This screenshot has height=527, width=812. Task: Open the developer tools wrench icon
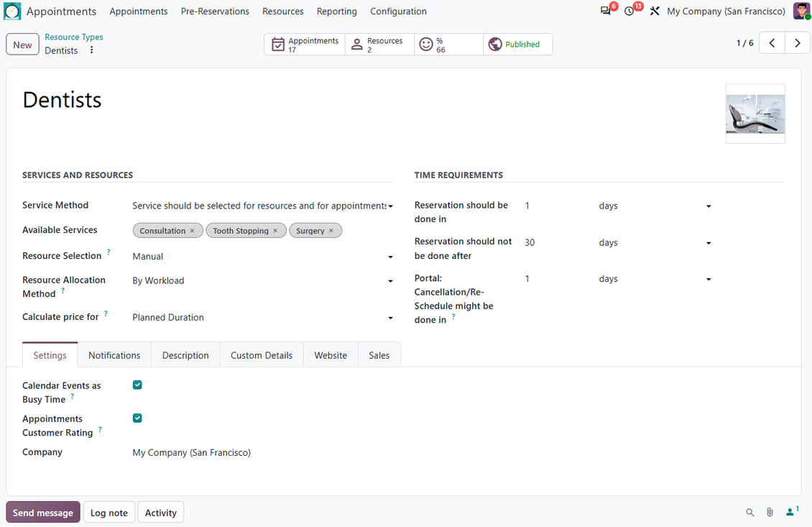(655, 11)
